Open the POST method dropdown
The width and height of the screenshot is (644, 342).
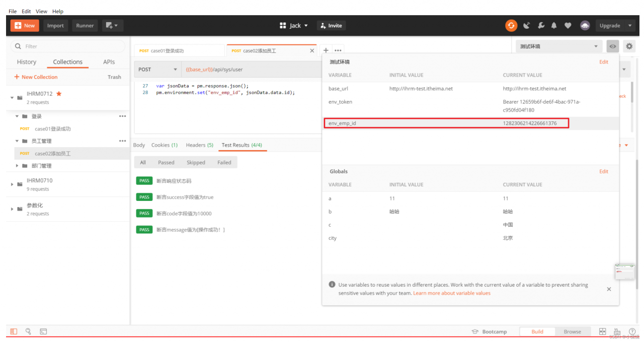click(x=158, y=70)
